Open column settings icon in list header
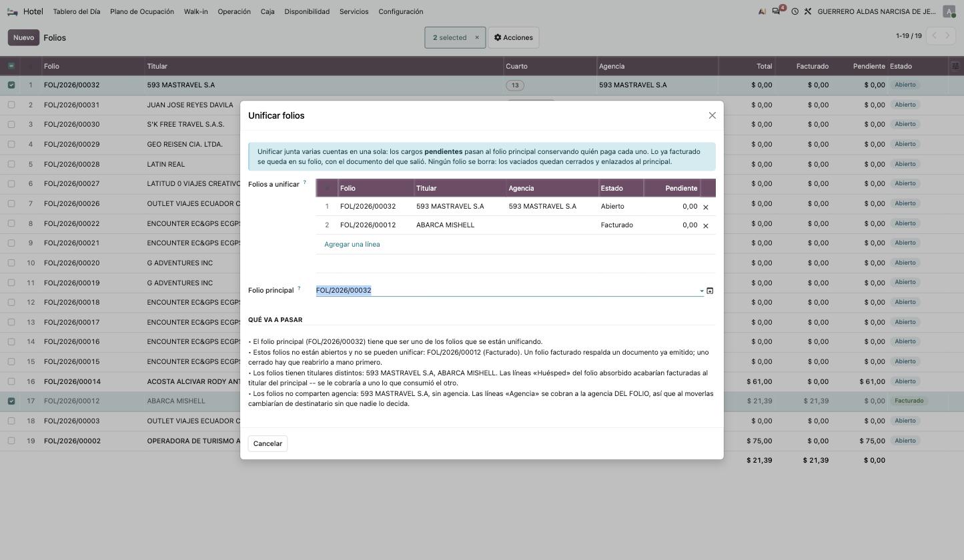The height and width of the screenshot is (560, 964). click(955, 66)
